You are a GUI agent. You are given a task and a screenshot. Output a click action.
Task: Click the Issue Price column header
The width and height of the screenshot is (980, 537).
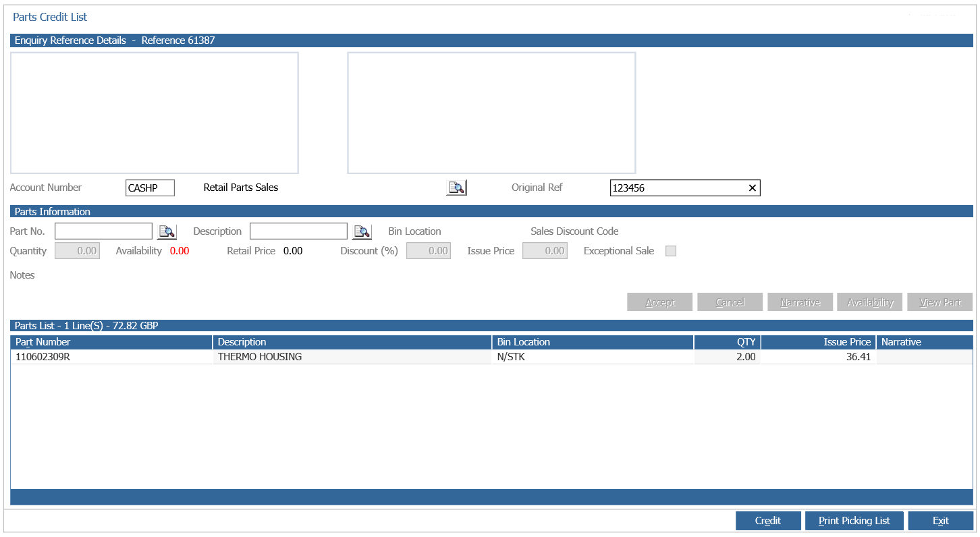point(819,342)
